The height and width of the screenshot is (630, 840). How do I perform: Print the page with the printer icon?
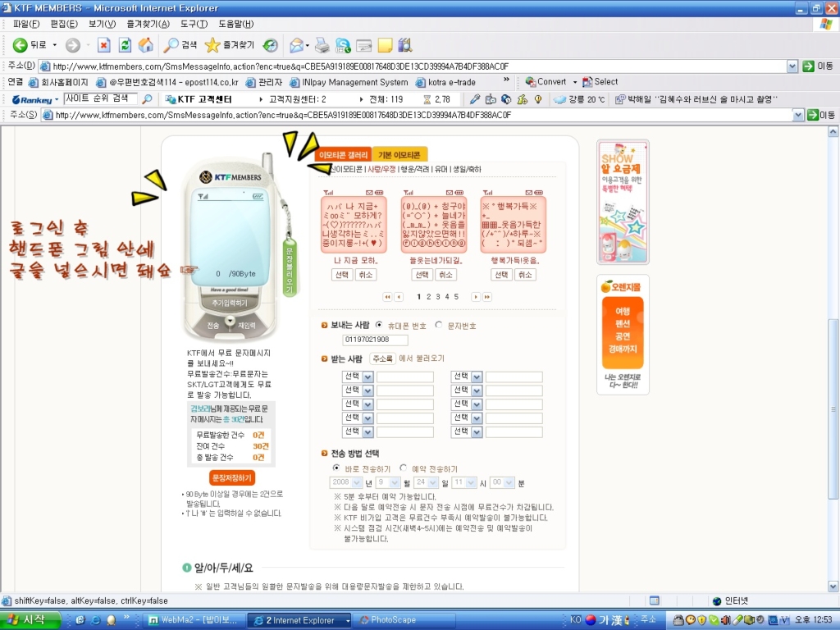tap(322, 46)
